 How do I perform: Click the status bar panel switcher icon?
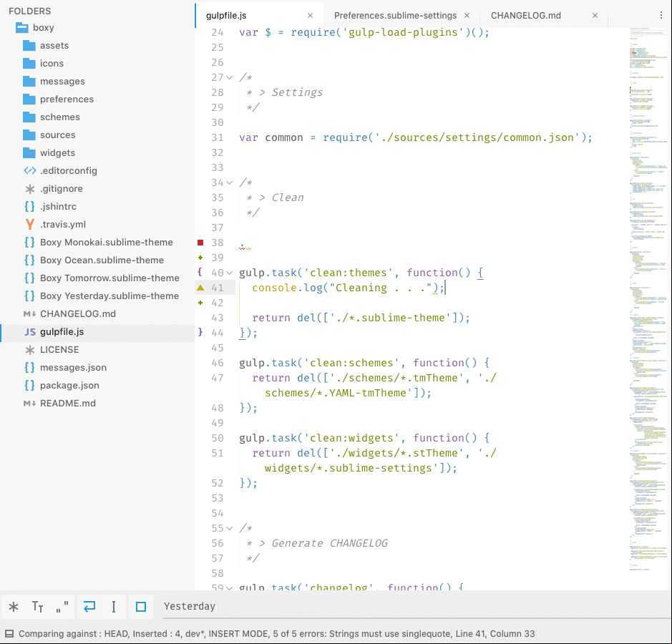point(9,634)
